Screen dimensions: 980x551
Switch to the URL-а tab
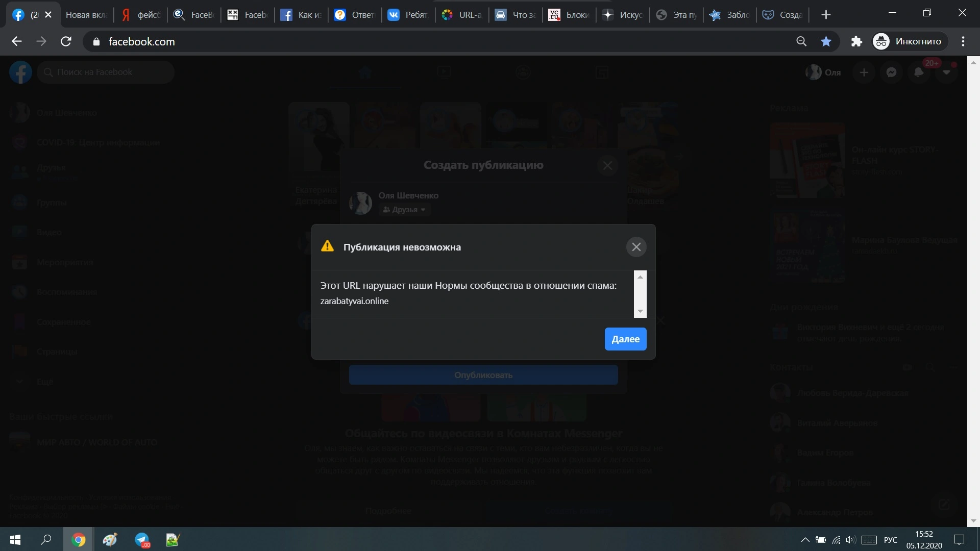pyautogui.click(x=462, y=15)
